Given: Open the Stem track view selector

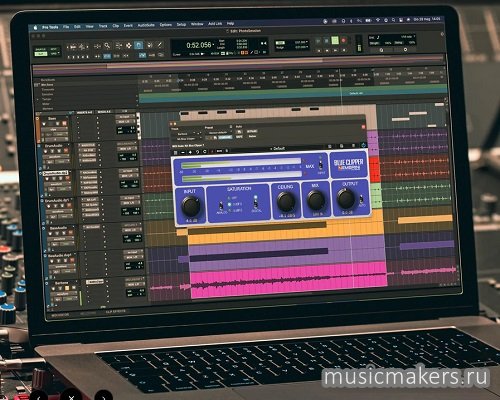Looking at the screenshot, I should (54, 130).
